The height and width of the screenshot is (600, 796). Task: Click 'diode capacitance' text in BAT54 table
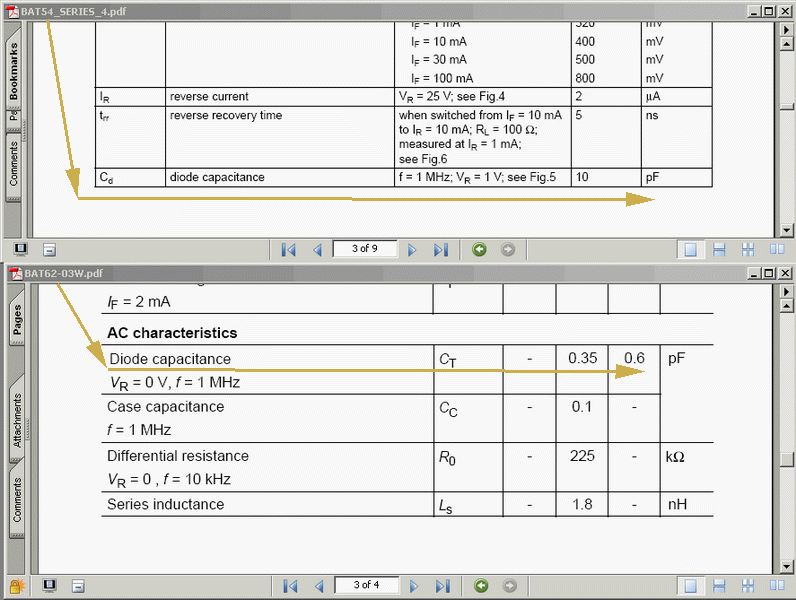pos(217,177)
